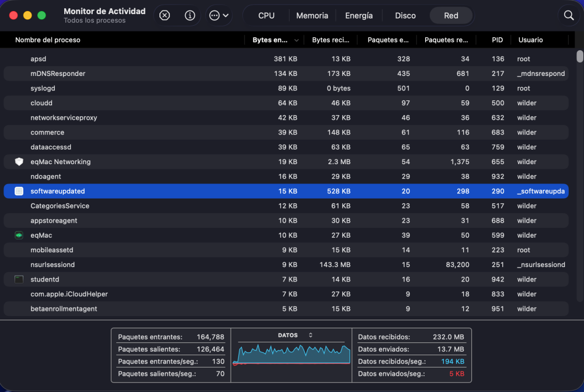Viewport: 584px width, 392px height.
Task: Click the studentd terminal icon
Action: click(19, 279)
